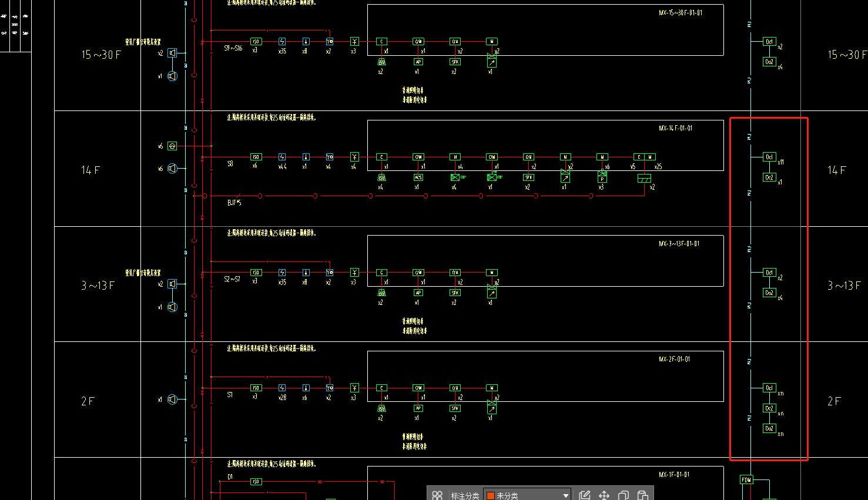The width and height of the screenshot is (868, 500).
Task: Select the SFK symbol on 3~13F row
Action: coord(455,293)
